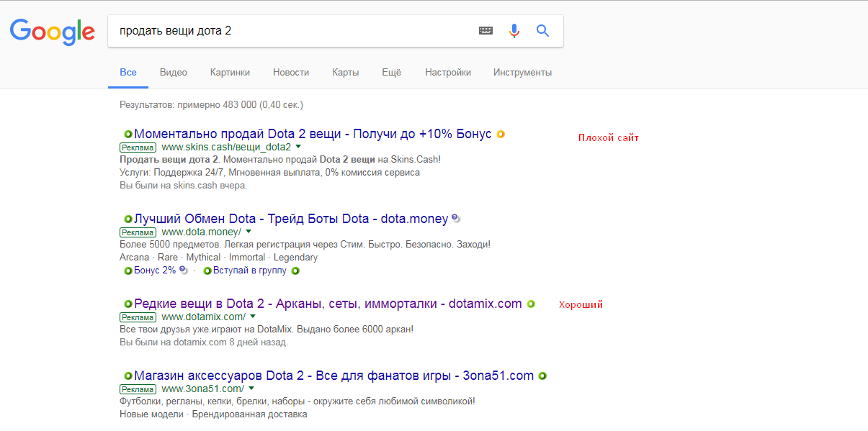Click the 'Реклама' badge beside www.dota.money
Viewport: 868px width, 431px height.
pyautogui.click(x=138, y=232)
